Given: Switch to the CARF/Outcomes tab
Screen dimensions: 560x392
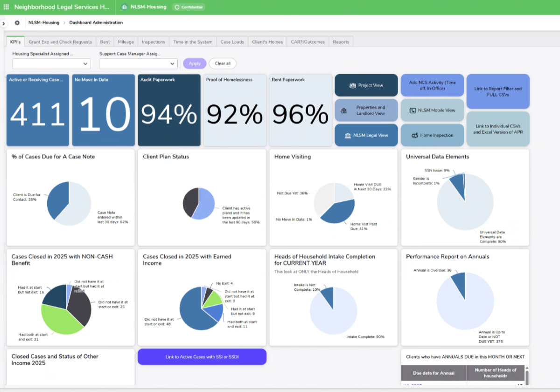Looking at the screenshot, I should [308, 42].
